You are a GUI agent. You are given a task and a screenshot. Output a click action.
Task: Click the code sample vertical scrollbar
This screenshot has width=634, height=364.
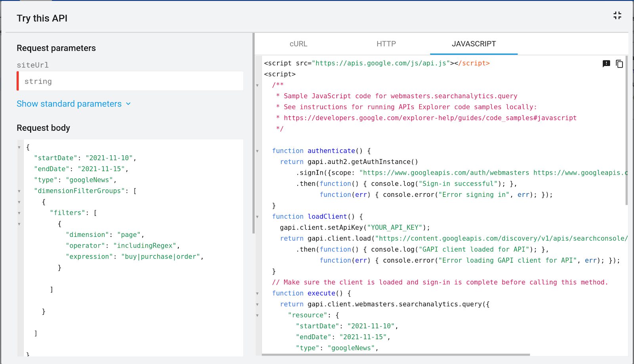point(626,131)
